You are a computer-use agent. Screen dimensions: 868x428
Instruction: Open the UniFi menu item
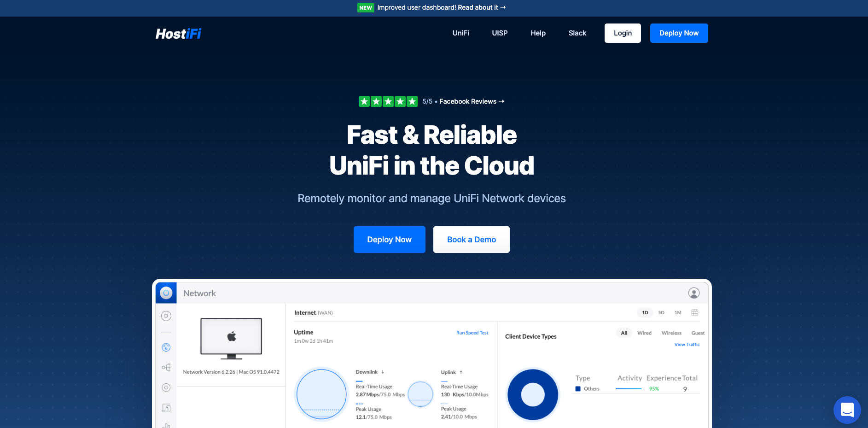pos(460,33)
